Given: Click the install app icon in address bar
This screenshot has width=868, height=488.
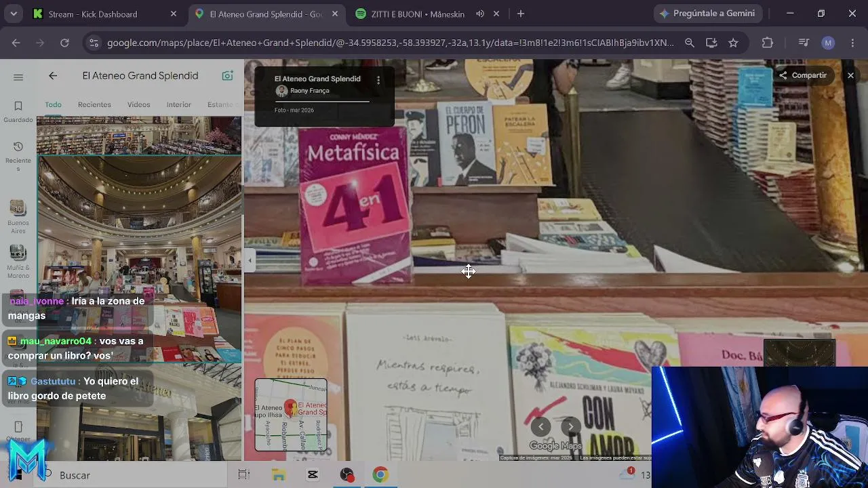Looking at the screenshot, I should click(711, 43).
